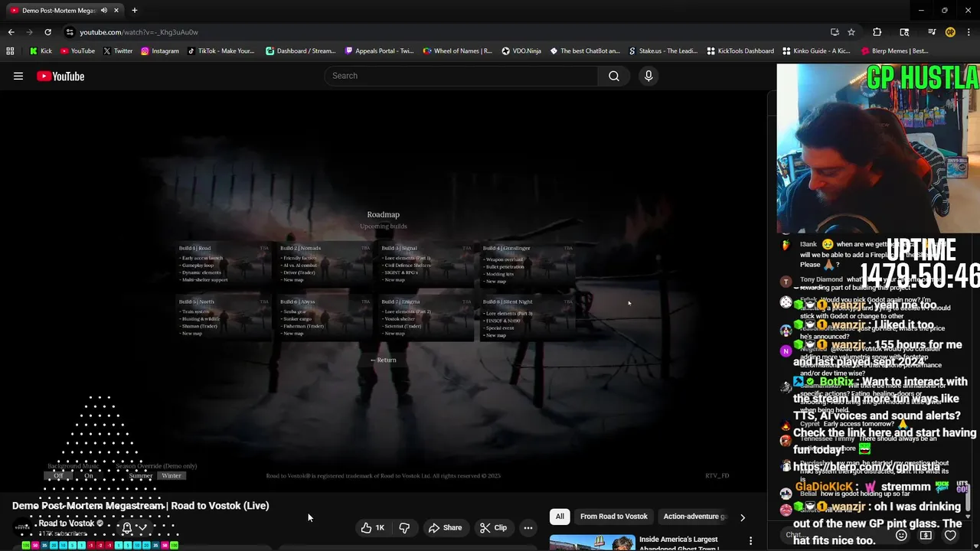This screenshot has height=551, width=980.
Task: Mute the tab via speaker icon
Action: click(104, 11)
